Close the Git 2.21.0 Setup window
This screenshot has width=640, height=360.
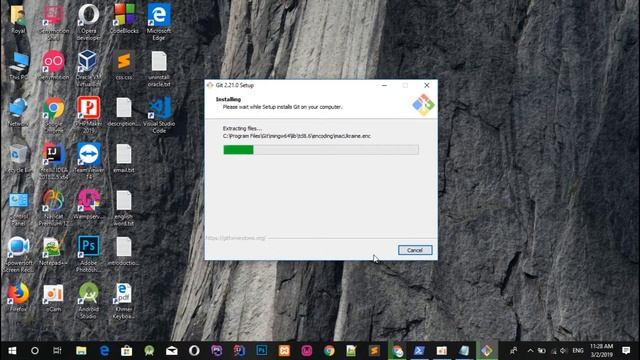(x=427, y=85)
